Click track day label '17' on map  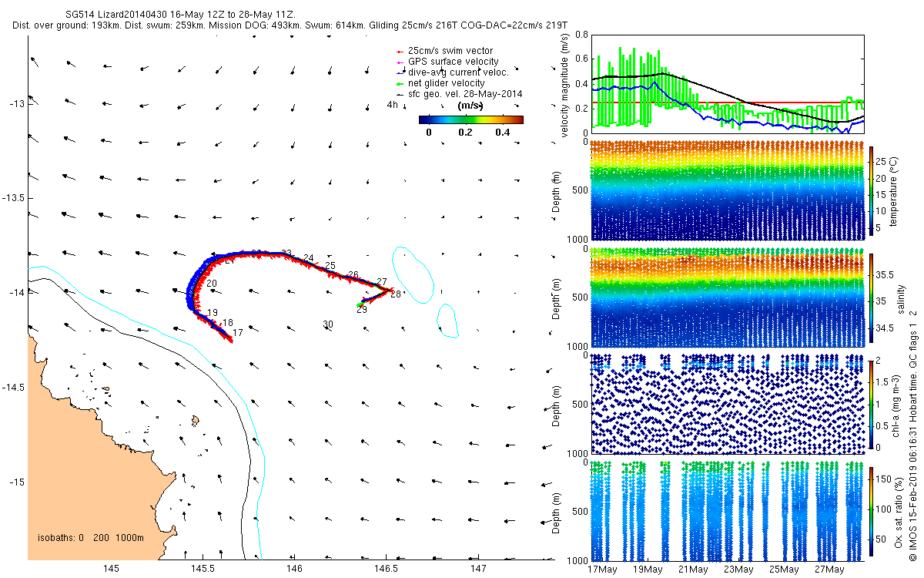(x=238, y=333)
